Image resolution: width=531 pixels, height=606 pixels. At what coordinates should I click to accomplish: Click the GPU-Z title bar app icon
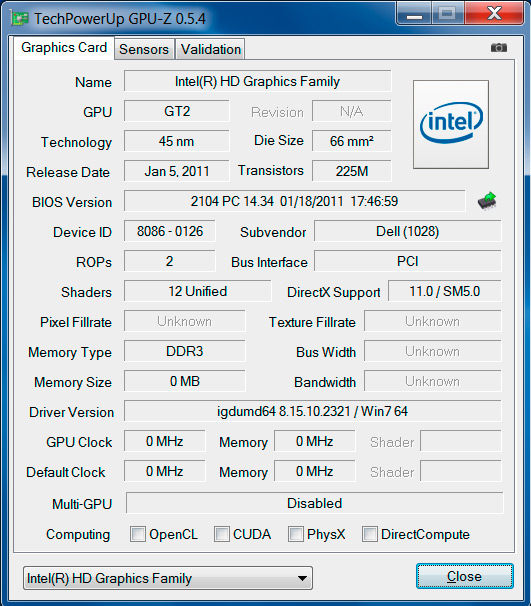click(x=20, y=19)
